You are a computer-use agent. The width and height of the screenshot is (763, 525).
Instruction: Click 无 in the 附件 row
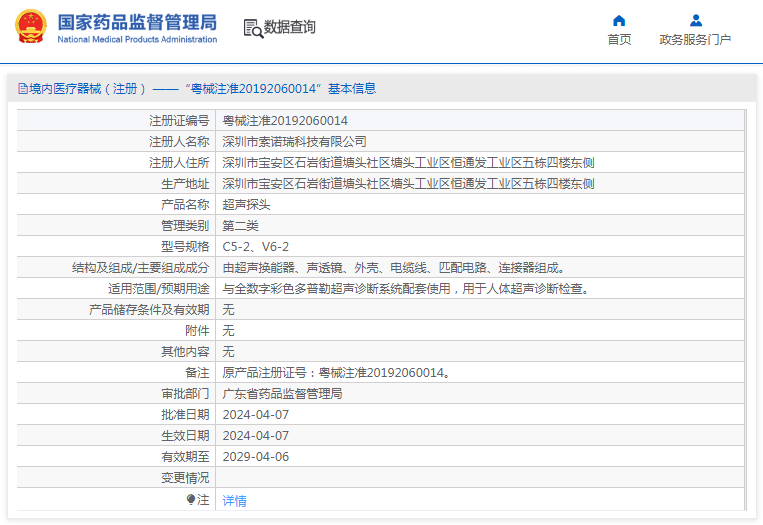(x=228, y=331)
